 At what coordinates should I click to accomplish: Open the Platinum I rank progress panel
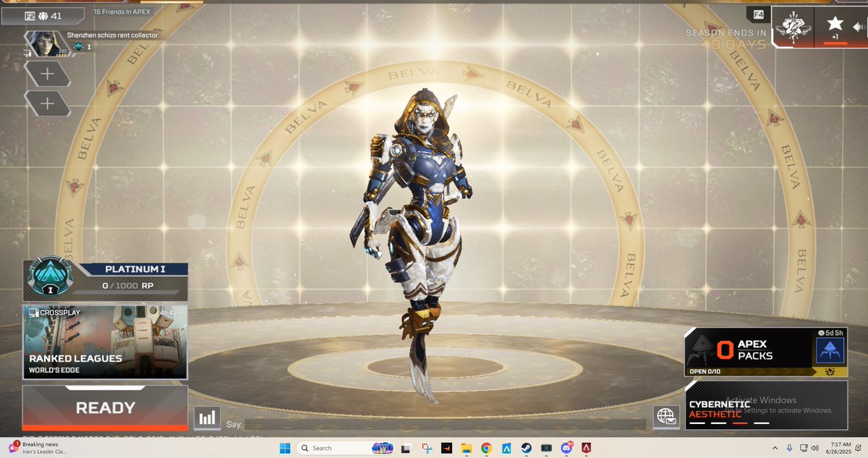coord(105,281)
